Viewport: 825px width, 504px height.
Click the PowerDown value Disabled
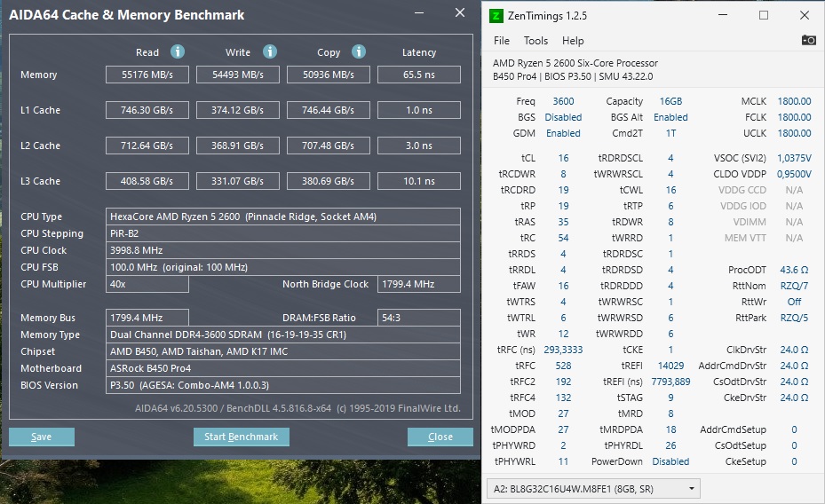point(670,461)
